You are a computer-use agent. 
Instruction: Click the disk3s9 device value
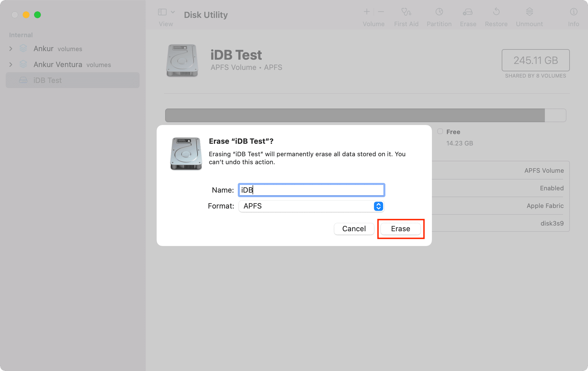click(x=552, y=223)
